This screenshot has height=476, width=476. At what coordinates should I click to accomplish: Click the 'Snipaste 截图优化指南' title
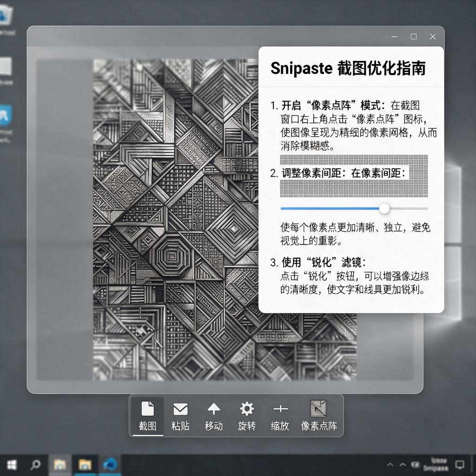348,68
